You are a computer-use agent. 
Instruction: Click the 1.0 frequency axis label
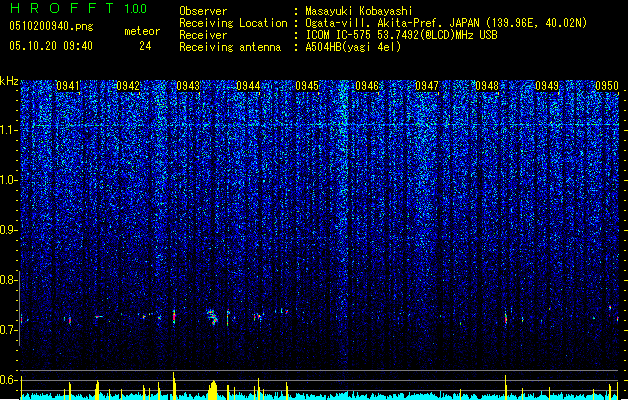[x=9, y=180]
